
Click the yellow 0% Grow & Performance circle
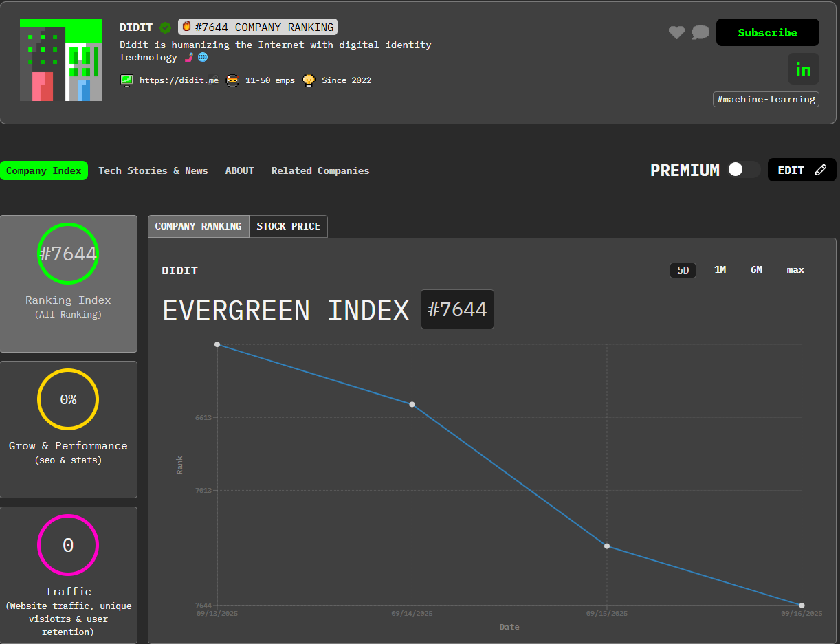click(x=68, y=399)
